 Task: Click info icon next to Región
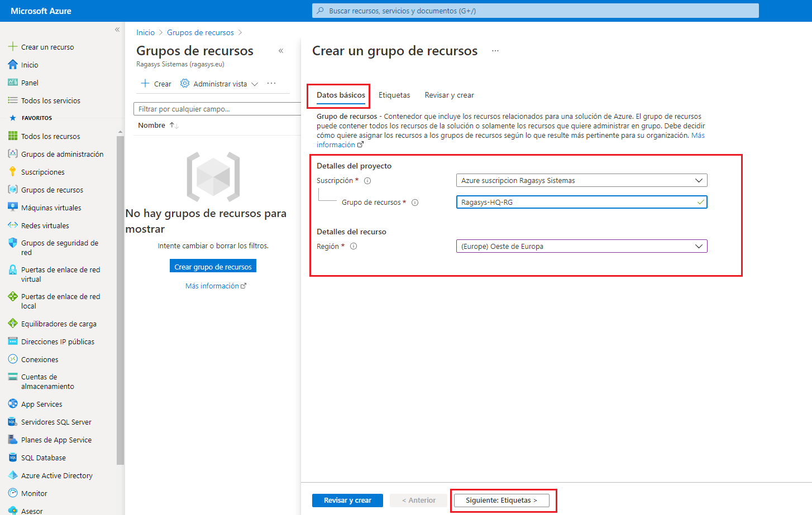[354, 246]
